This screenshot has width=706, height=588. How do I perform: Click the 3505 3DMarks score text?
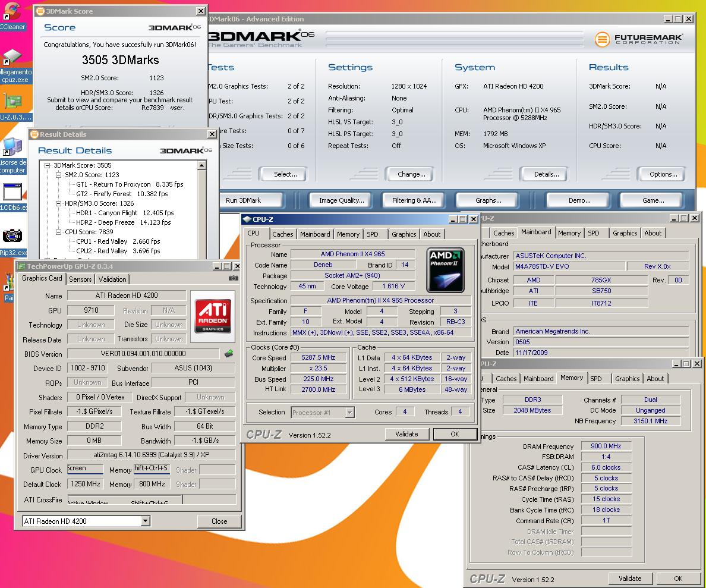tap(120, 60)
